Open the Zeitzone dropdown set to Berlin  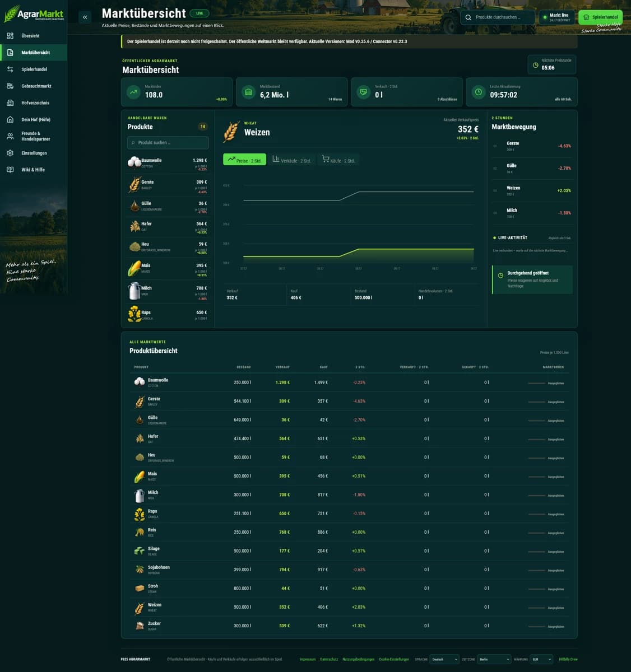[494, 659]
